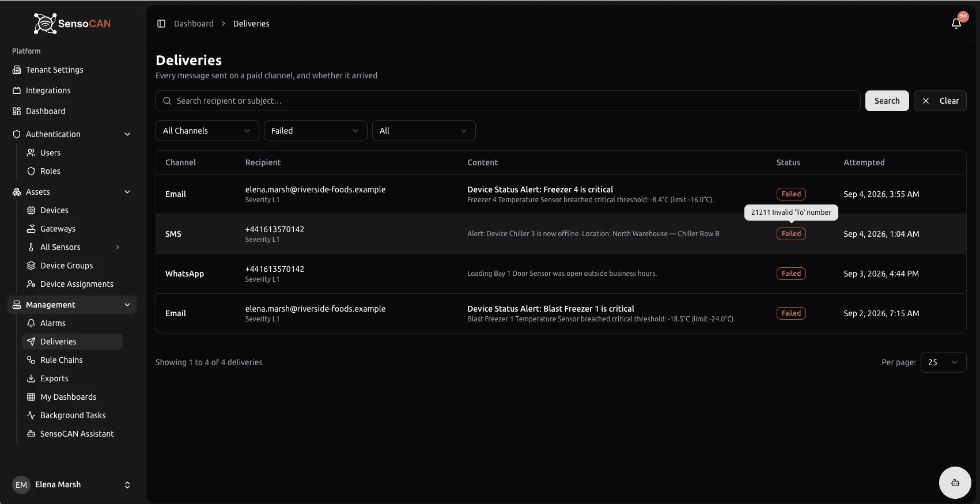Click 'Device Status Alert: Blast Freezer 1 is critical'
Viewport: 980px width, 504px height.
(x=551, y=309)
